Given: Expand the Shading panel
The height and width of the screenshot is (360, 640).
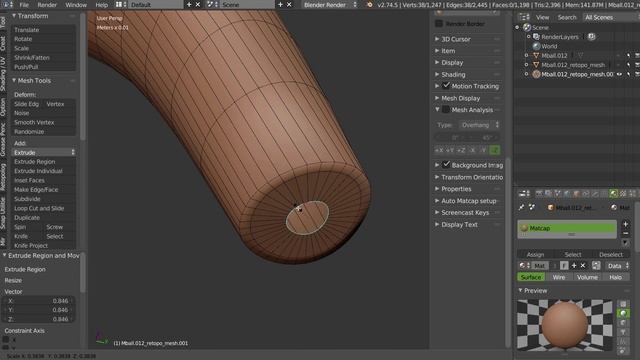Looking at the screenshot, I should click(437, 74).
